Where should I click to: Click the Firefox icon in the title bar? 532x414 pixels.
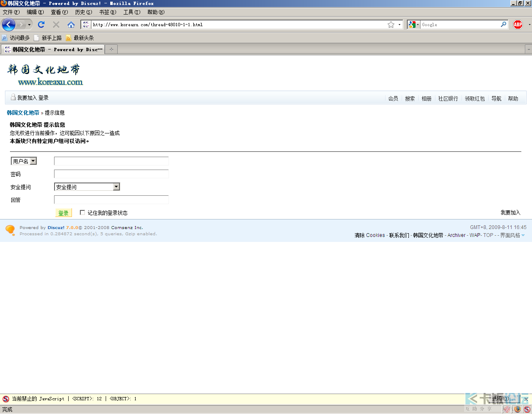click(4, 3)
